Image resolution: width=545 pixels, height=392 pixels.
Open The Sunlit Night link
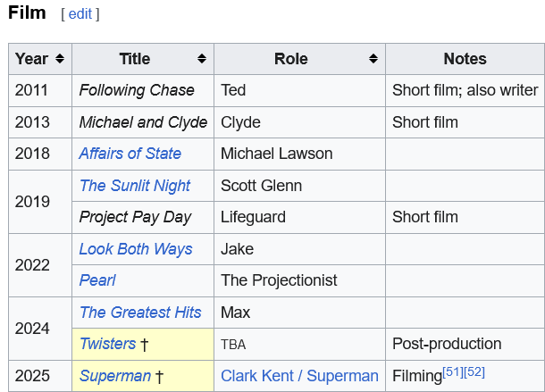point(134,186)
